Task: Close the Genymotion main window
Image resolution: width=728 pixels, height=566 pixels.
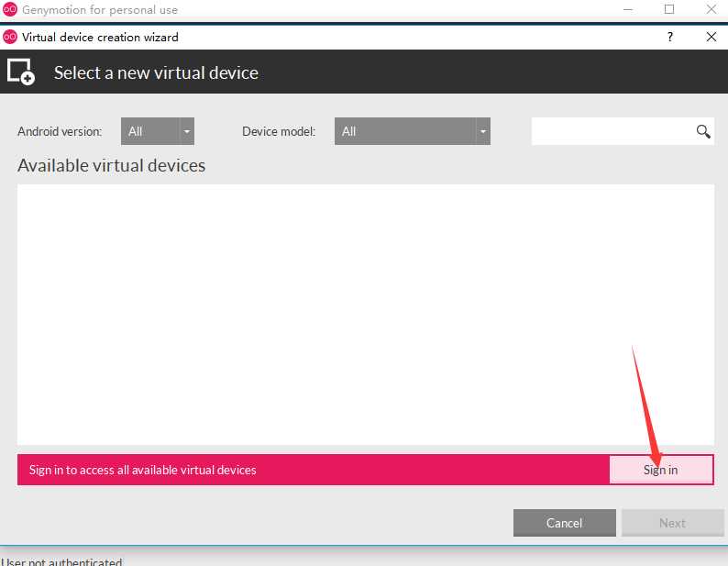Action: click(711, 9)
